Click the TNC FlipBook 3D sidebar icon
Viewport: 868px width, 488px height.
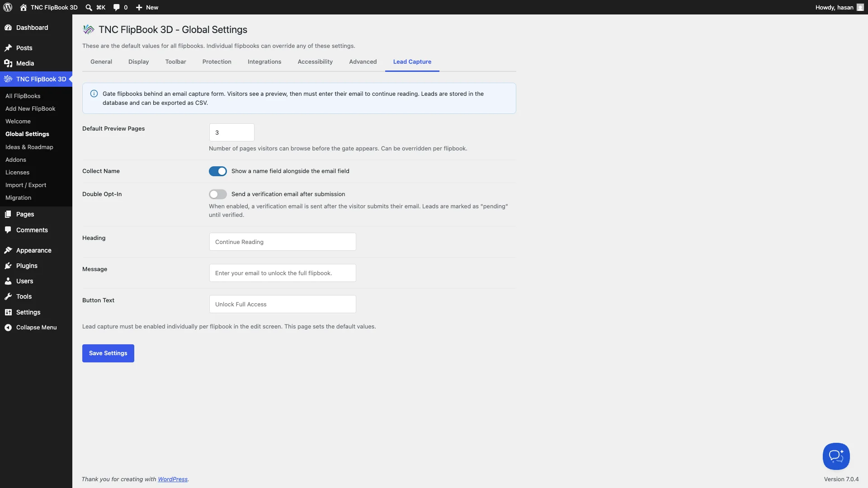pyautogui.click(x=8, y=79)
